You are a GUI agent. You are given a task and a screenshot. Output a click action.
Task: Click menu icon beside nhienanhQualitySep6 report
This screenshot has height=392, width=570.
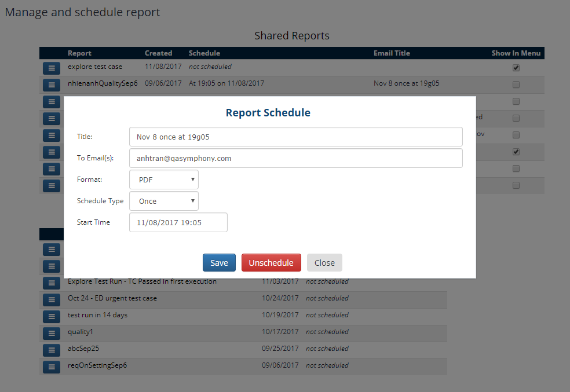(52, 85)
